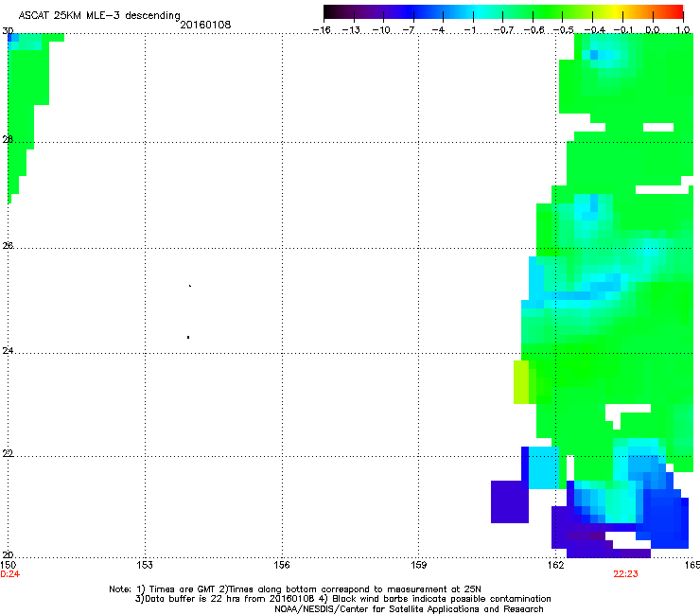Click the -1 color bar label
The width and height of the screenshot is (700, 615).
(469, 30)
